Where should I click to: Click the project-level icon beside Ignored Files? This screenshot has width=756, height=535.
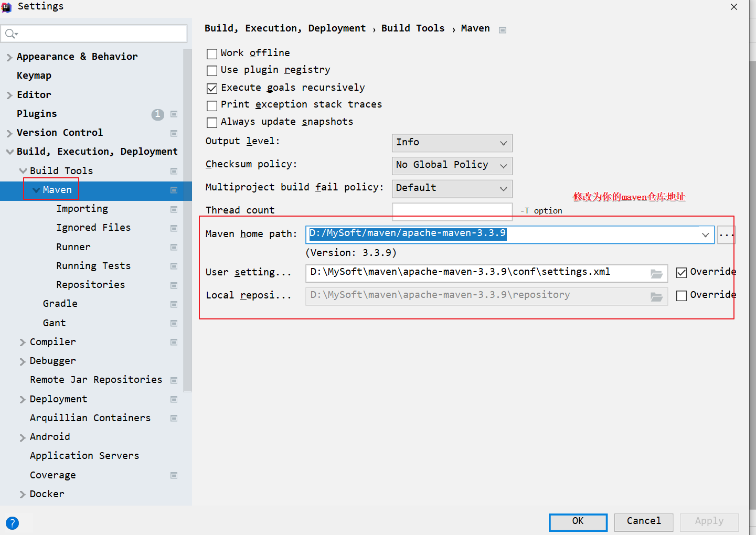[x=174, y=228]
